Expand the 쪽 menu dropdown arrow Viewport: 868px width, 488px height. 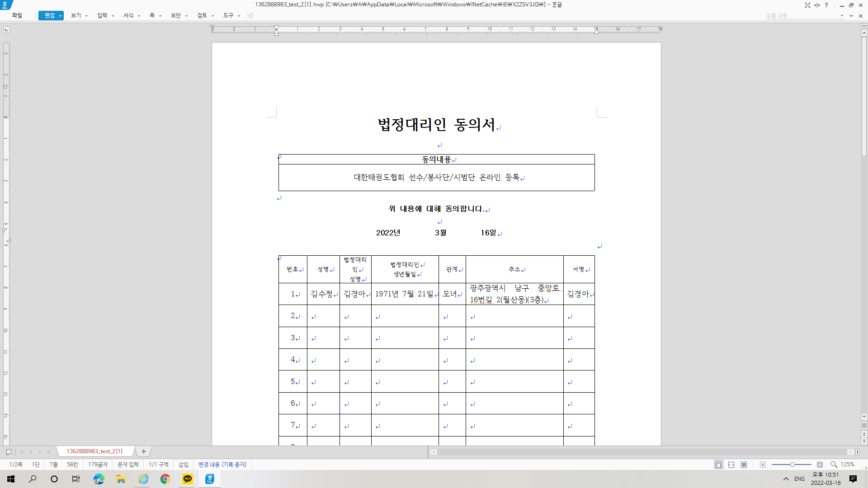tap(160, 16)
